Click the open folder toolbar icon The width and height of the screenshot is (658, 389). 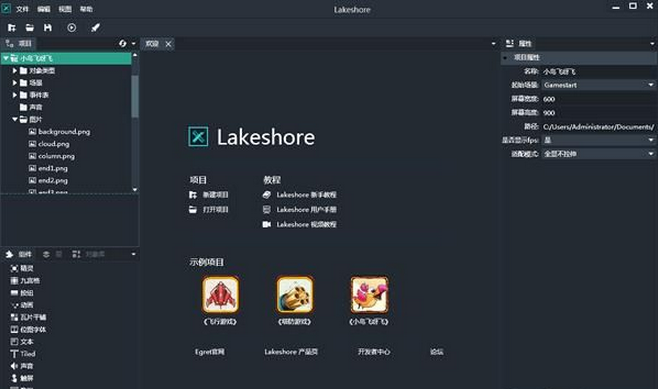pyautogui.click(x=29, y=28)
